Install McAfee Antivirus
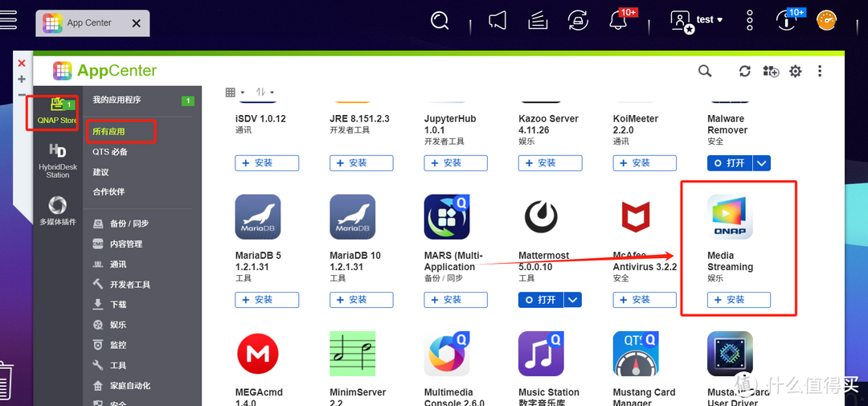The height and width of the screenshot is (406, 868). 645,300
